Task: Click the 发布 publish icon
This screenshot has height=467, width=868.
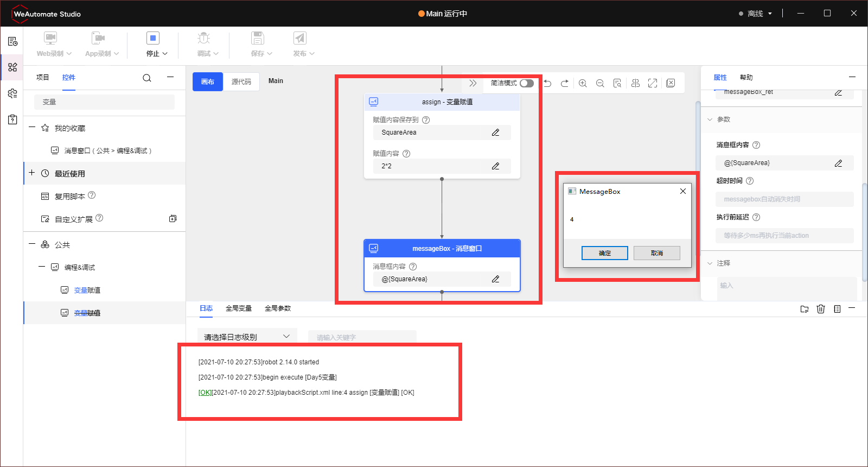Action: coord(300,38)
